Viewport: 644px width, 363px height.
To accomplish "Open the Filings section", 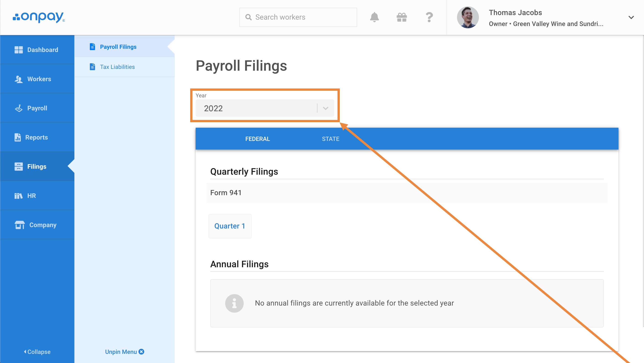I will point(37,166).
